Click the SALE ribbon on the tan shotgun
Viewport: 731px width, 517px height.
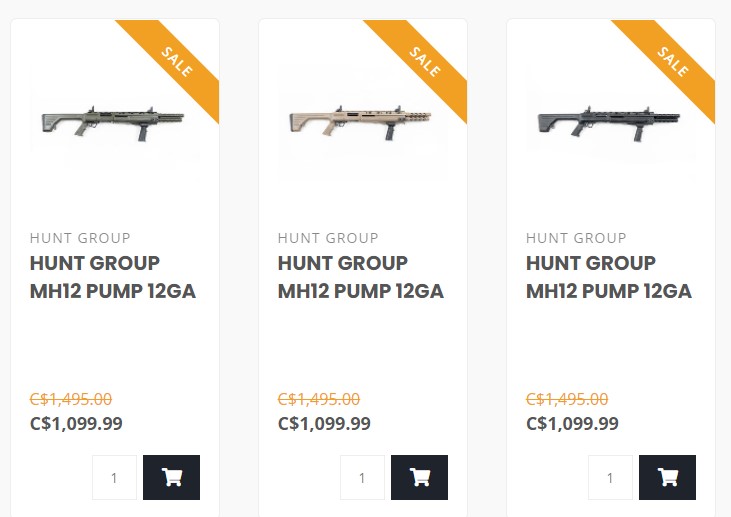pyautogui.click(x=426, y=62)
